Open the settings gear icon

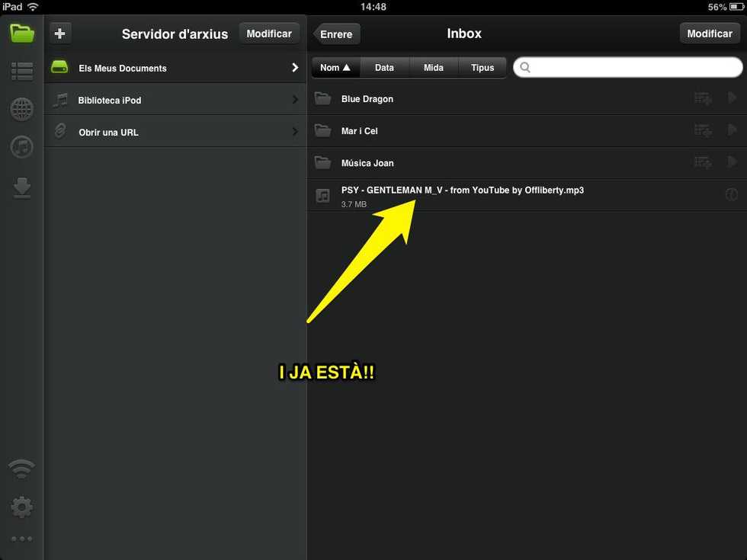[x=21, y=506]
